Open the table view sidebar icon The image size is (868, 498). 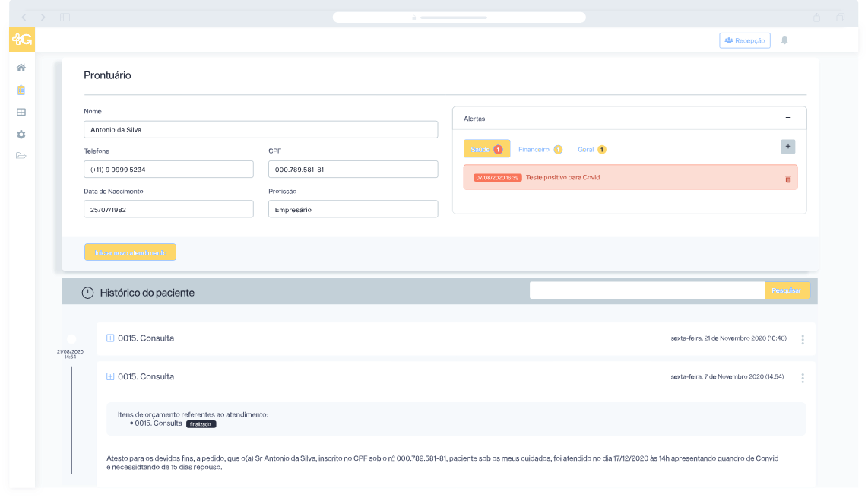pyautogui.click(x=21, y=112)
